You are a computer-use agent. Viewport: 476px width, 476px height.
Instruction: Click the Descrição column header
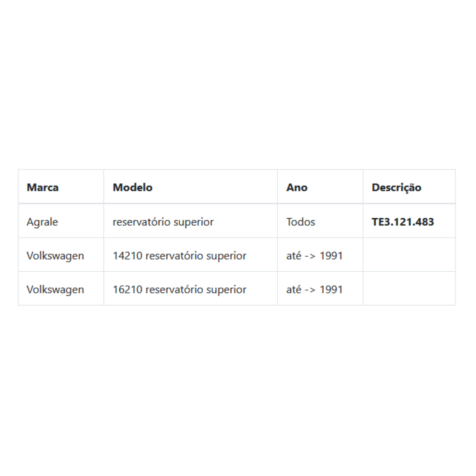click(396, 188)
